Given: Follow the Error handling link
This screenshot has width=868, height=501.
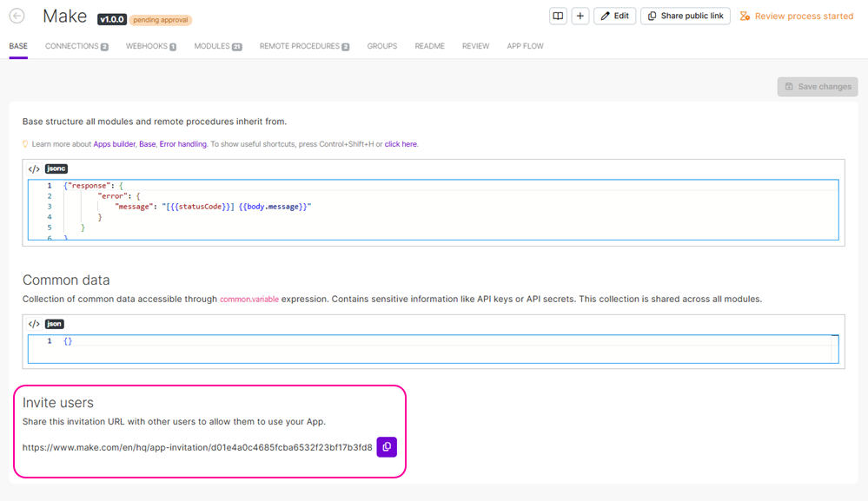Looking at the screenshot, I should [182, 144].
